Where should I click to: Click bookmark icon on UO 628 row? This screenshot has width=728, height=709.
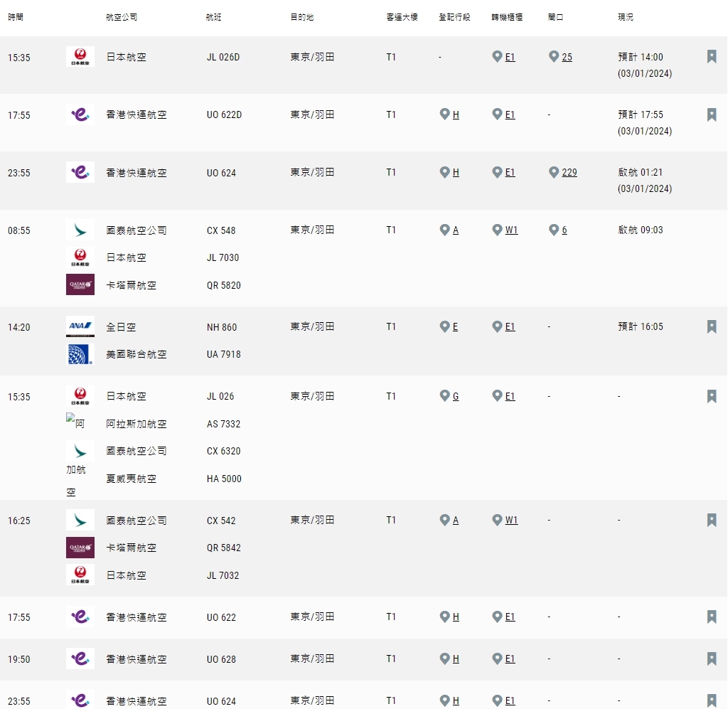tap(712, 659)
